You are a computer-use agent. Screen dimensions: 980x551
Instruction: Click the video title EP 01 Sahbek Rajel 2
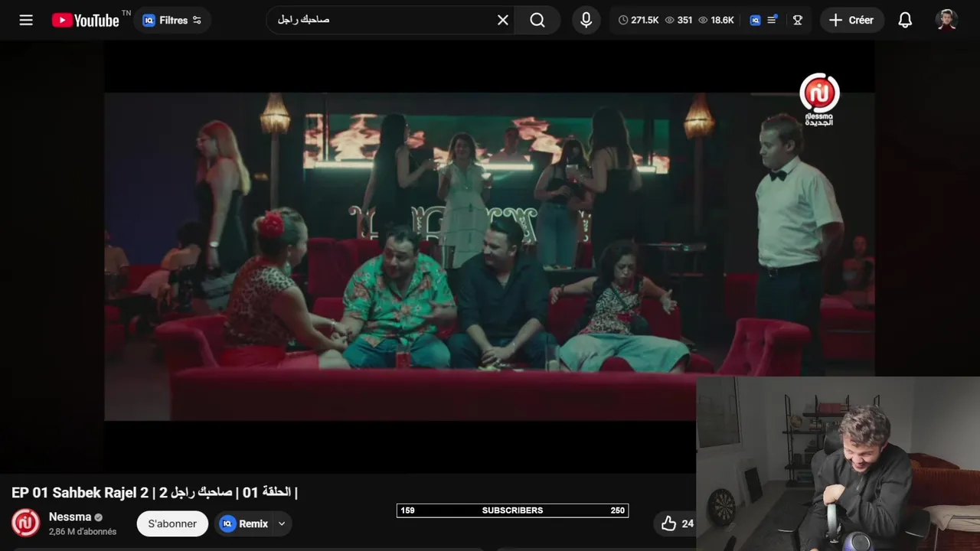pos(155,492)
